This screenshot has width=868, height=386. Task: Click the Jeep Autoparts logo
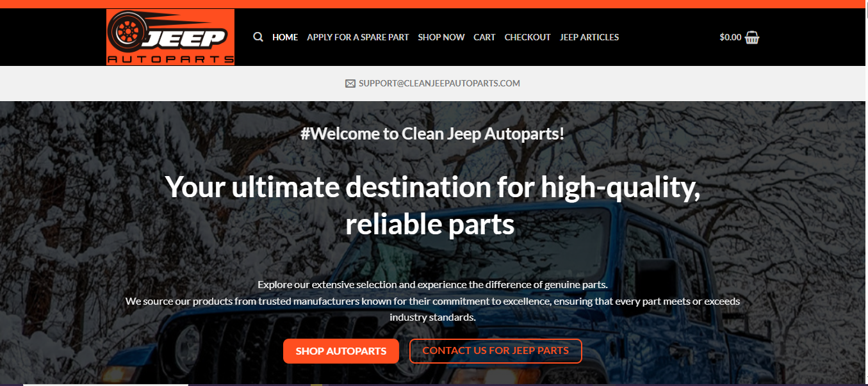click(170, 37)
